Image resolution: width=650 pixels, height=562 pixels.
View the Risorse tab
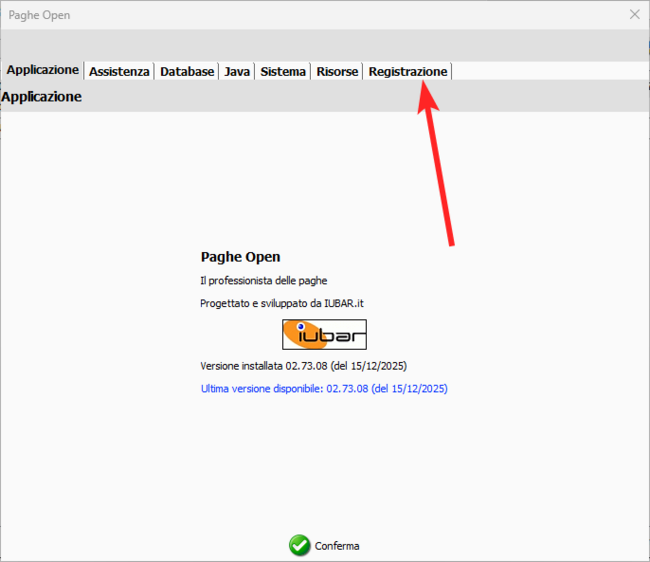tap(337, 72)
